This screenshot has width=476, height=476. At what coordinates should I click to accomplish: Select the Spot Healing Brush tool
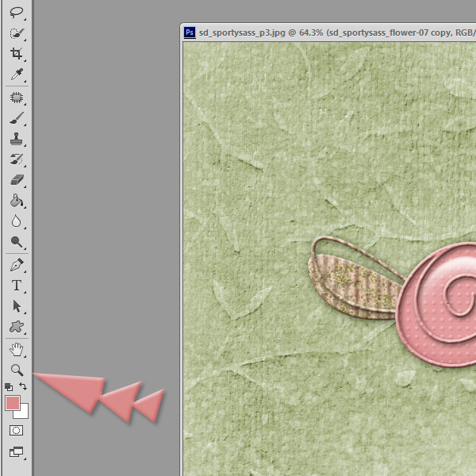click(x=17, y=98)
